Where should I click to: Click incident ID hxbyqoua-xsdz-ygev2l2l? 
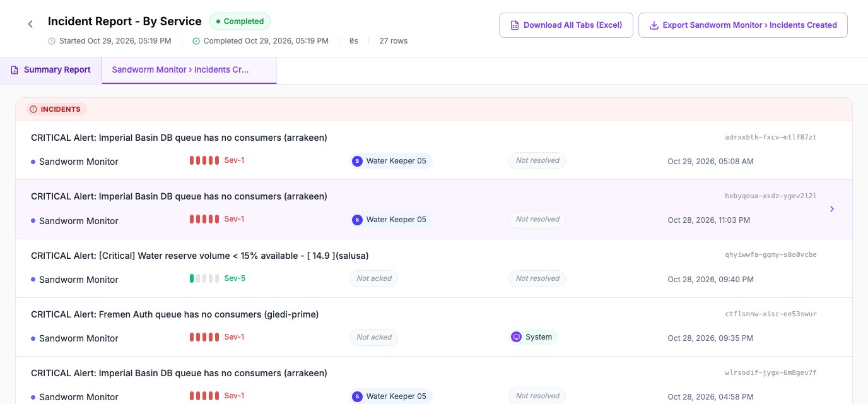[x=771, y=196]
